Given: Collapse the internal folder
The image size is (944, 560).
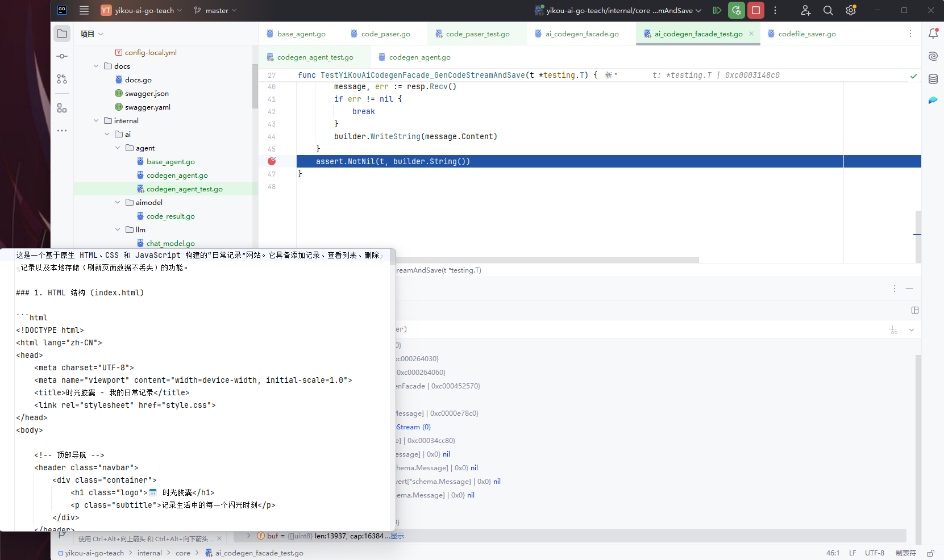Looking at the screenshot, I should (96, 121).
